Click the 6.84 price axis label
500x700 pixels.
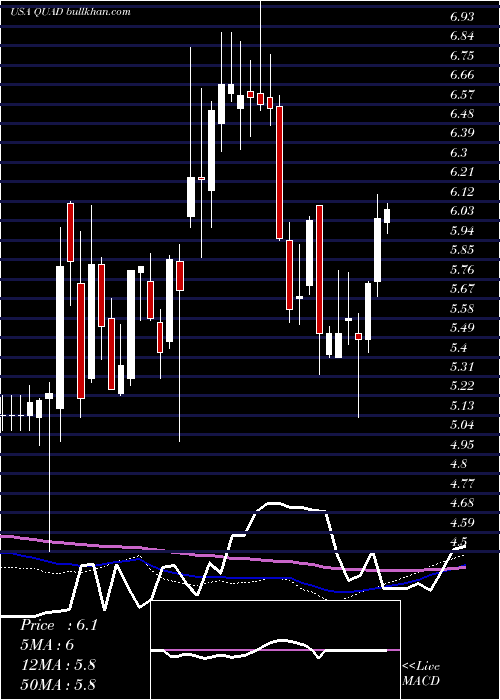click(x=462, y=36)
